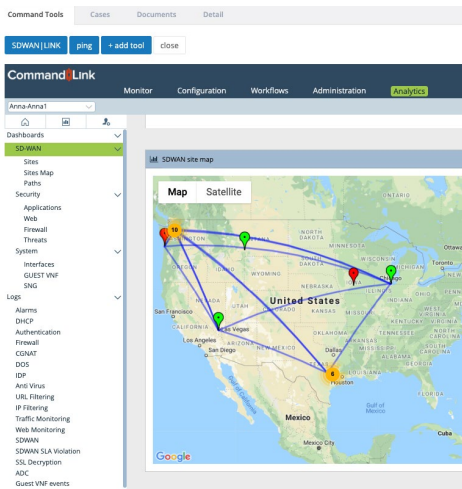
Task: Open SNG under System
Action: pos(30,286)
